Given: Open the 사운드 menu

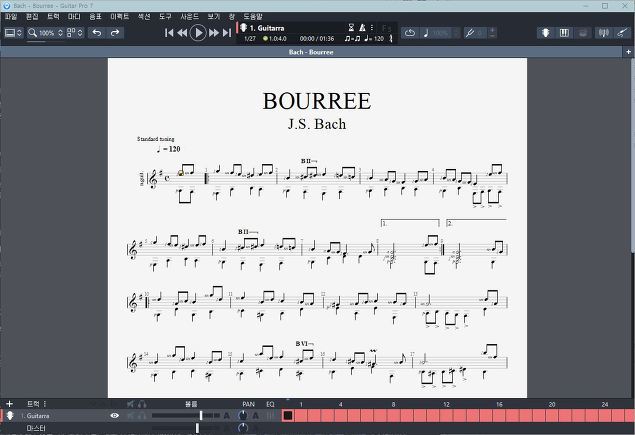Looking at the screenshot, I should 190,17.
